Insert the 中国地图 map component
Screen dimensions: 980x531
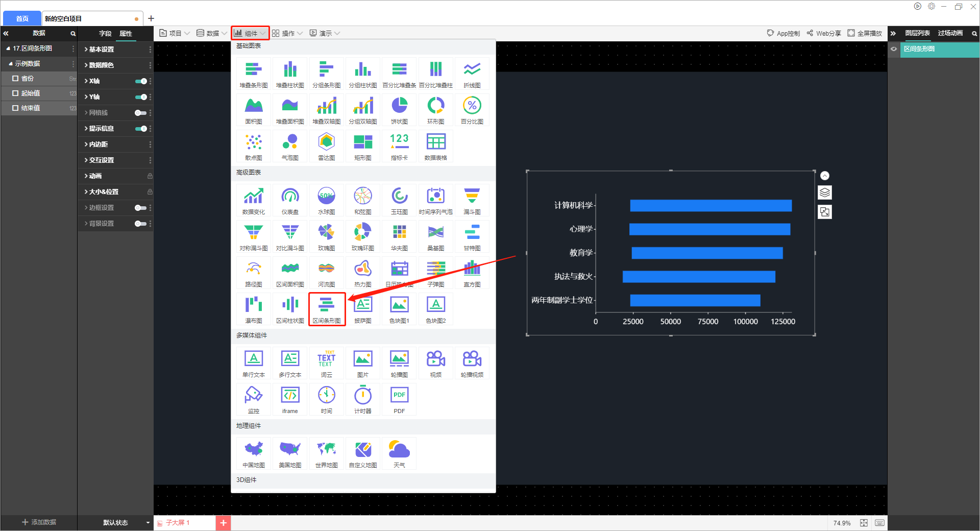click(254, 453)
